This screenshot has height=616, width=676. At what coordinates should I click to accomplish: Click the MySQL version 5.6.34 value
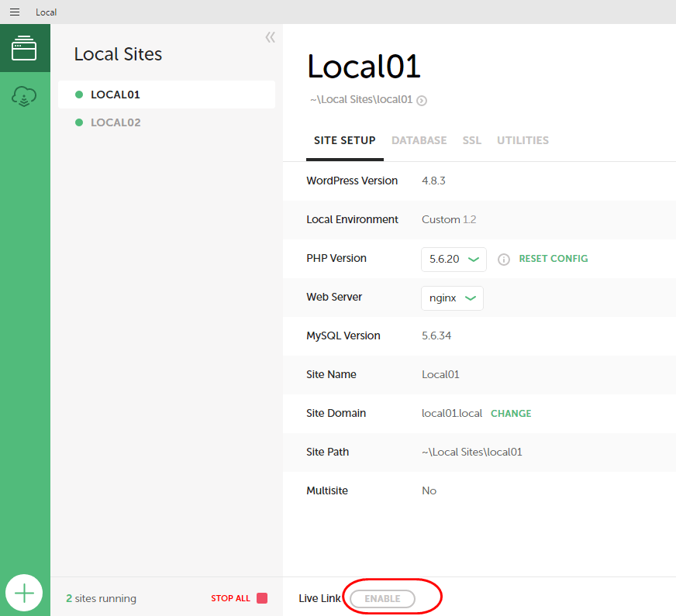point(436,336)
